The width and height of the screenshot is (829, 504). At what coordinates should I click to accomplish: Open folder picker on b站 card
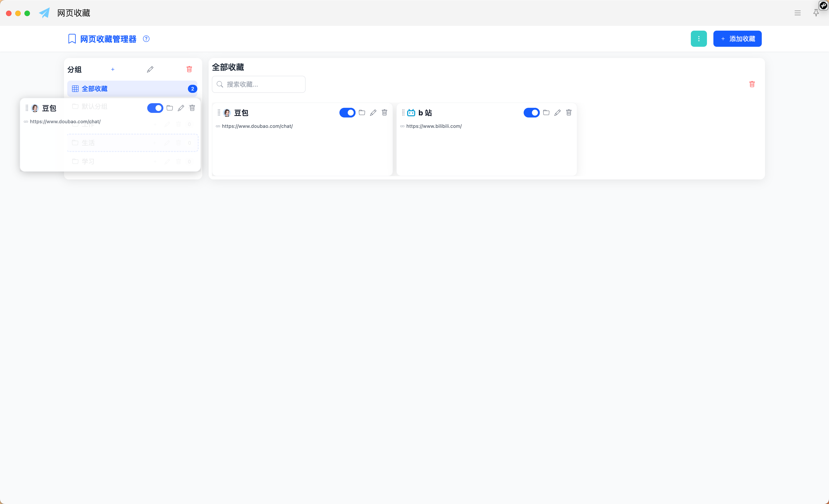546,112
